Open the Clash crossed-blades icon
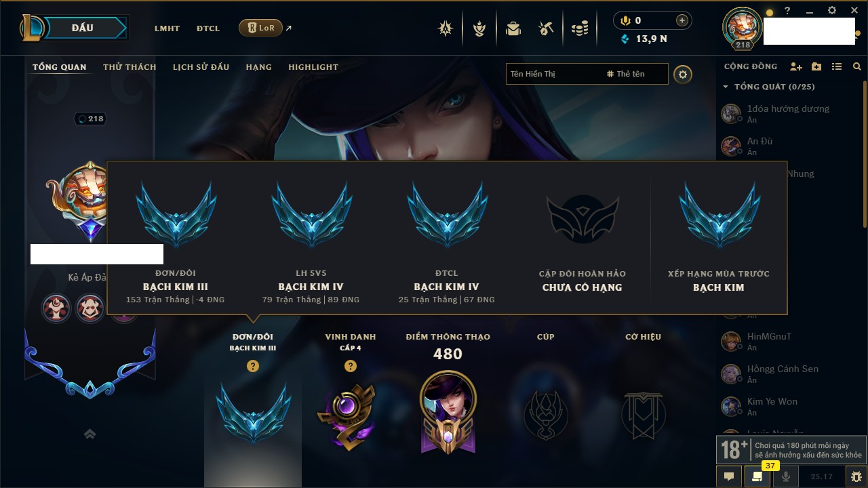The width and height of the screenshot is (868, 488). coord(446,28)
